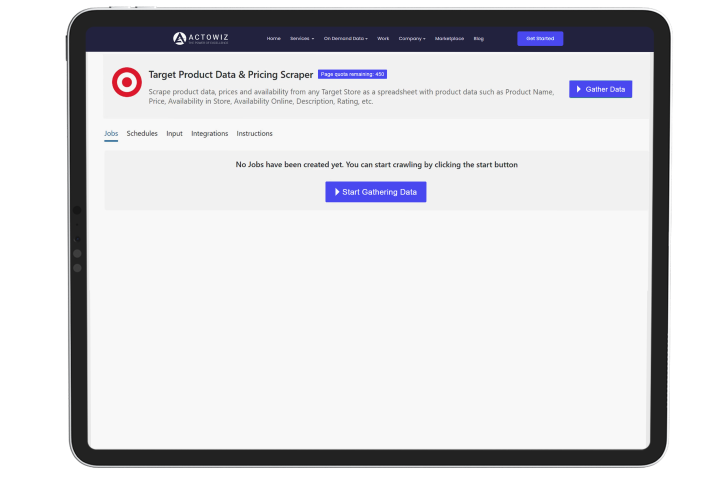The image size is (713, 480).
Task: Switch to the Schedules tab
Action: (142, 134)
